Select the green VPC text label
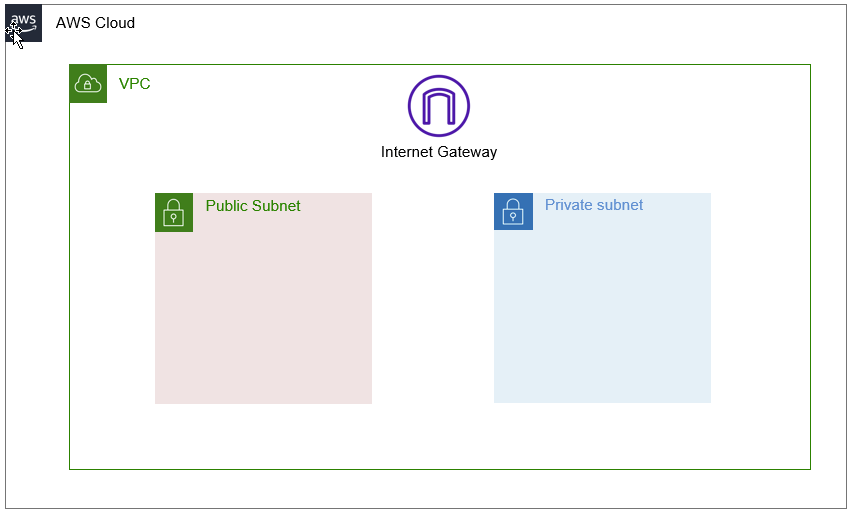The height and width of the screenshot is (512, 850). coord(134,84)
